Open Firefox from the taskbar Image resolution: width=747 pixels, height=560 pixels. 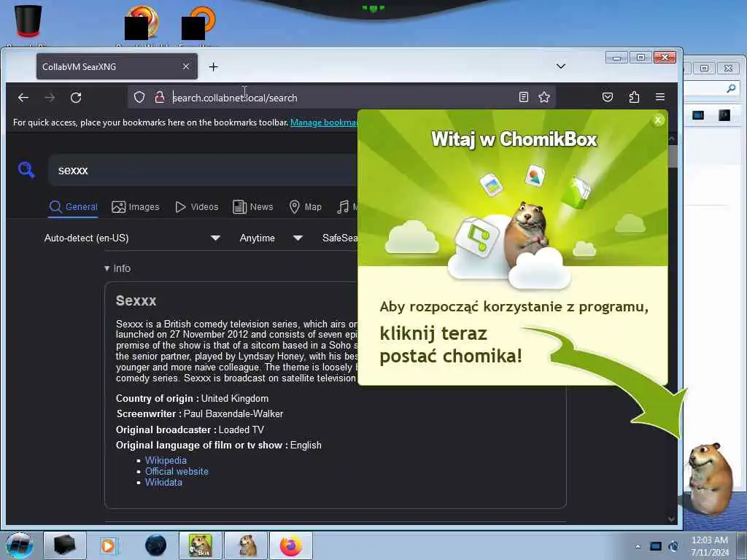[291, 545]
